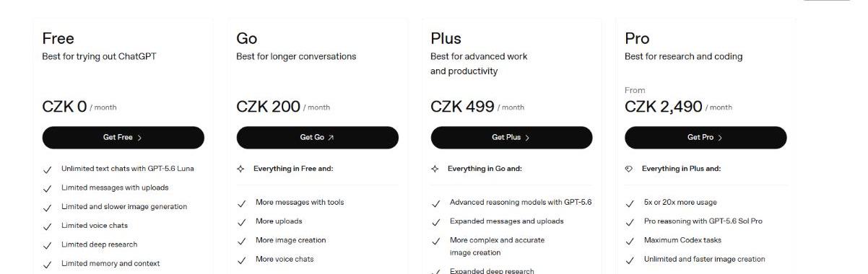Click checkmark beside Limited deep research

point(47,245)
